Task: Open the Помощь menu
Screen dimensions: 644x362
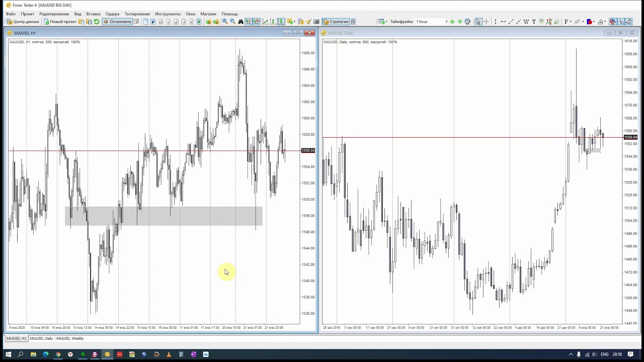Action: pos(230,14)
